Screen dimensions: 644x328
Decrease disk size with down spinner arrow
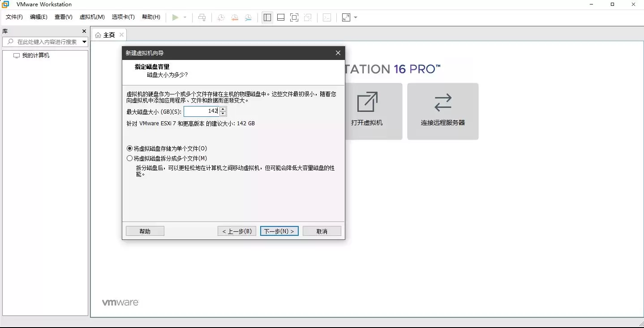(x=223, y=114)
